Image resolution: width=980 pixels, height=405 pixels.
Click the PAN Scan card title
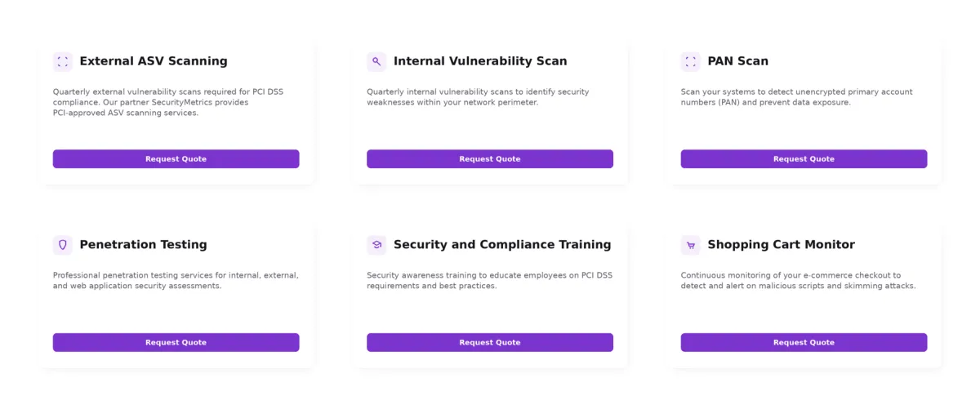pos(737,61)
